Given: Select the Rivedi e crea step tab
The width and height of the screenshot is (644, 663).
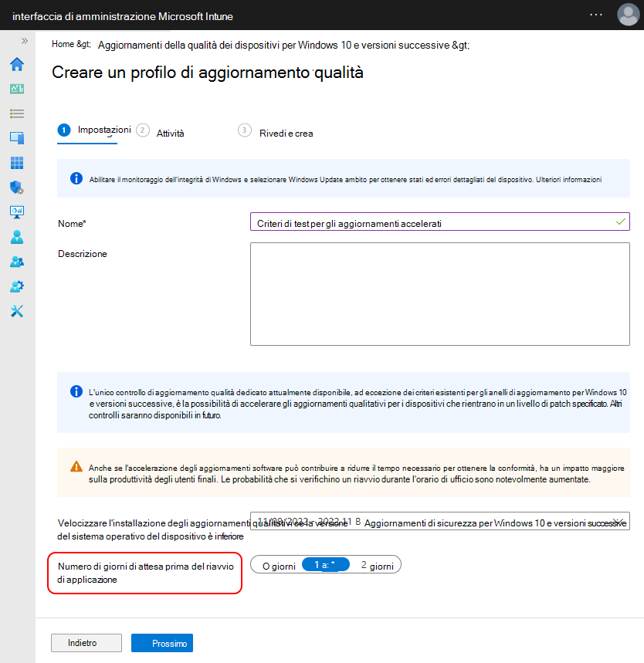Looking at the screenshot, I should tap(276, 132).
